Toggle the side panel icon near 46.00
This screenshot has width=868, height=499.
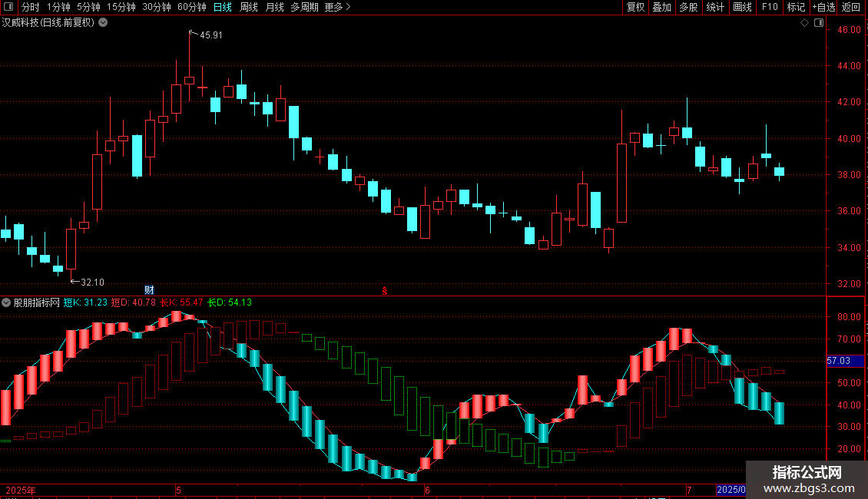coord(819,23)
